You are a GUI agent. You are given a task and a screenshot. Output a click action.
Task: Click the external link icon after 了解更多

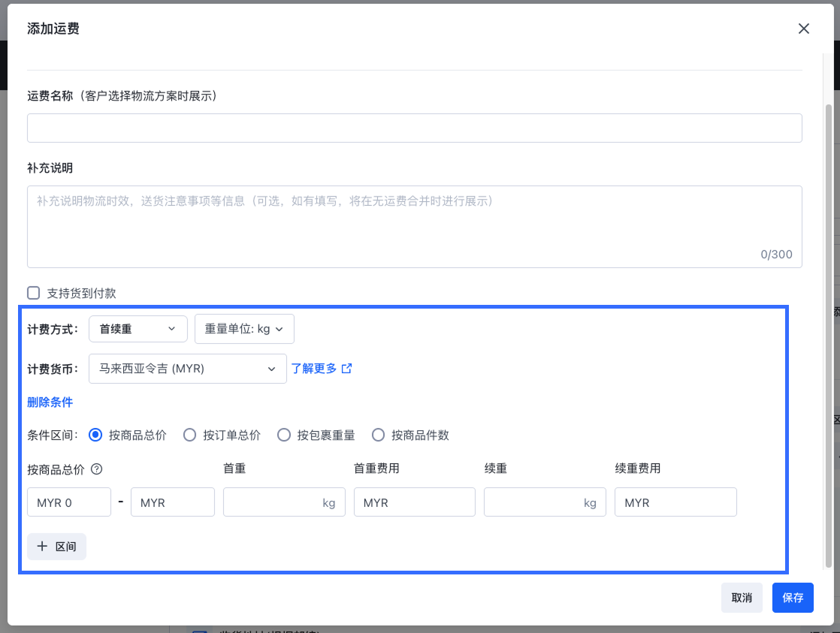pyautogui.click(x=346, y=369)
